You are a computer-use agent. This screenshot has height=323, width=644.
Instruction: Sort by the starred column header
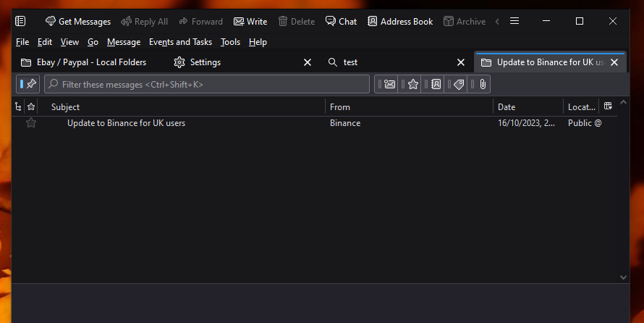[x=31, y=107]
